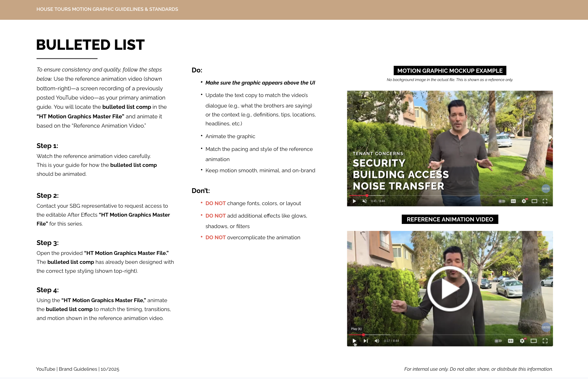Enable closed captions on the reference video
The image size is (588, 379).
(x=511, y=341)
